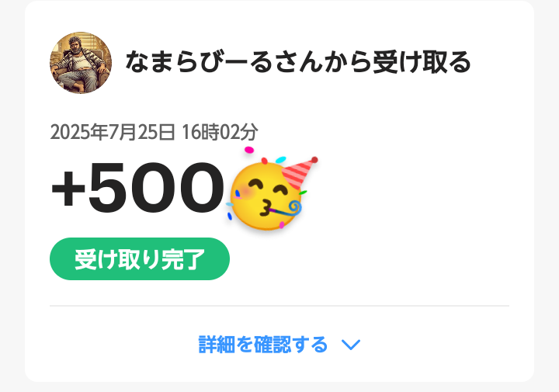Click the man's face in avatar
This screenshot has height=392, width=559.
click(75, 45)
